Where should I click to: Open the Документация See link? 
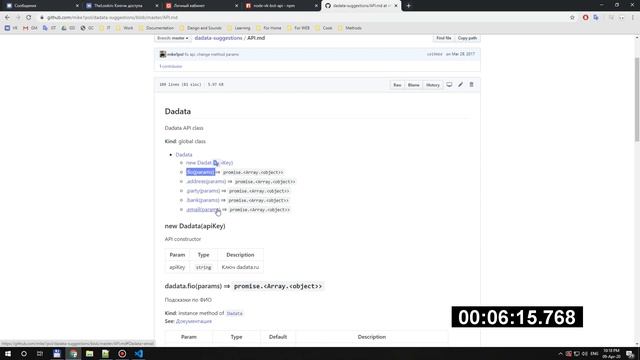point(194,322)
